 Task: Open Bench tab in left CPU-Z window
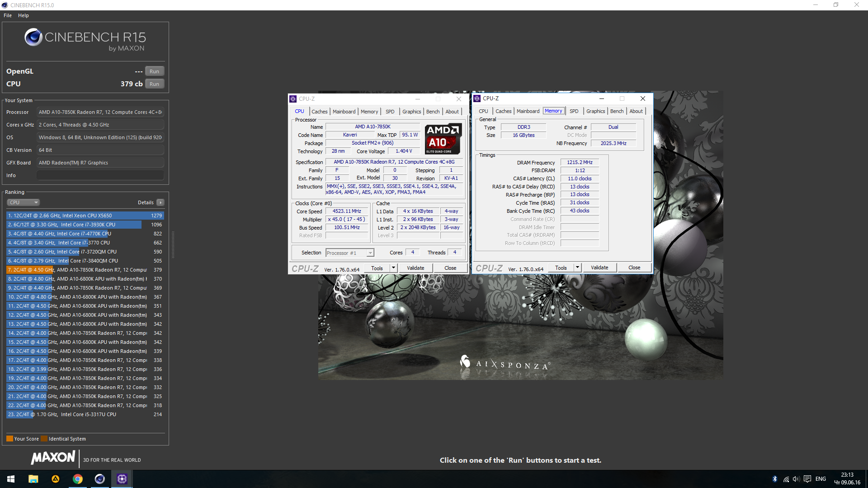click(x=433, y=112)
